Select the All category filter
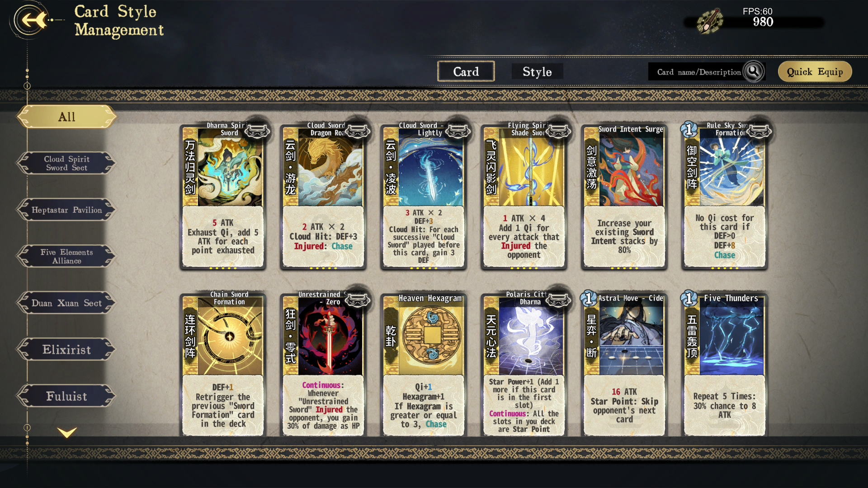The width and height of the screenshot is (868, 488). coord(66,117)
